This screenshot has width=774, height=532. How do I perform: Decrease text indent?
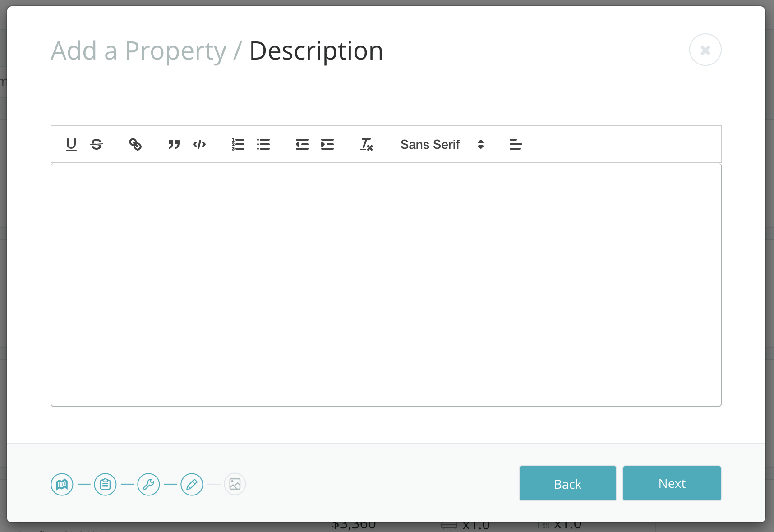tap(302, 144)
